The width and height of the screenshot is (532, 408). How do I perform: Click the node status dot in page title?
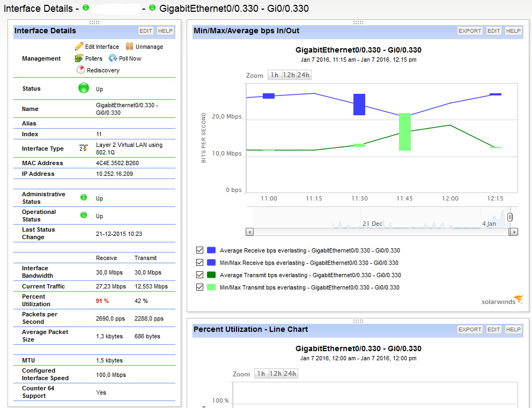[x=86, y=8]
